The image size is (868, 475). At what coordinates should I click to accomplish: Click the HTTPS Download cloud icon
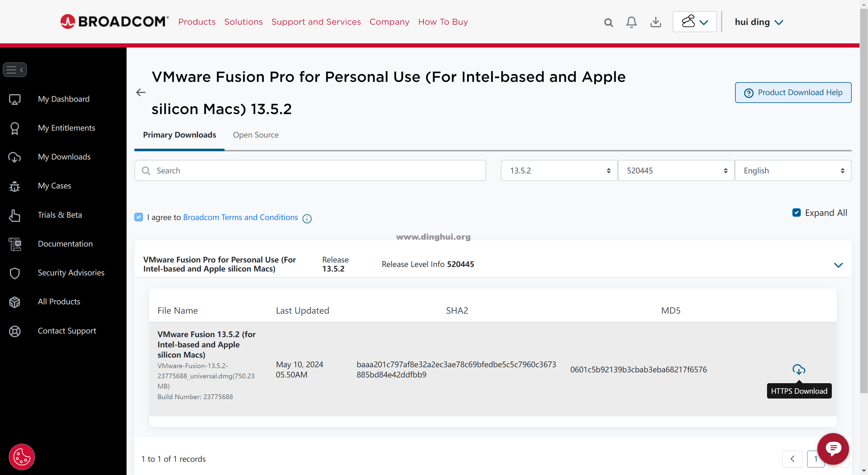799,370
